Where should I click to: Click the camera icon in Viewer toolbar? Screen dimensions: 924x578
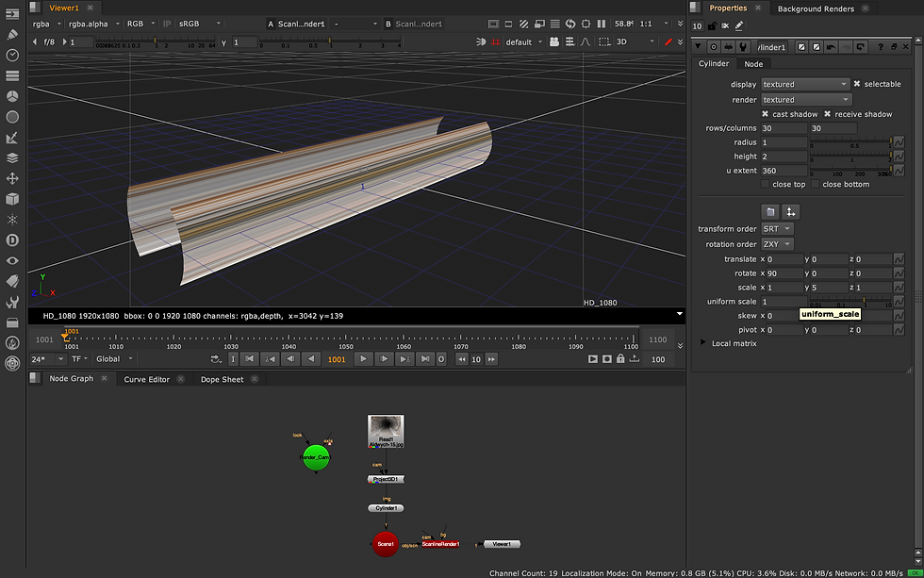(554, 41)
